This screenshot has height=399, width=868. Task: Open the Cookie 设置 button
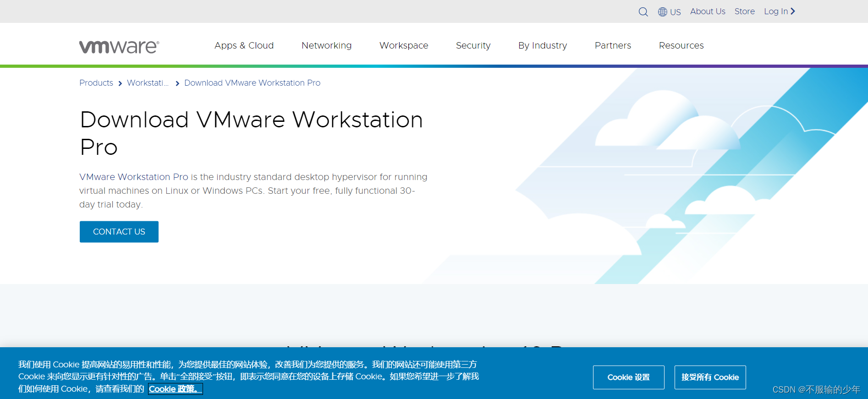pyautogui.click(x=628, y=377)
